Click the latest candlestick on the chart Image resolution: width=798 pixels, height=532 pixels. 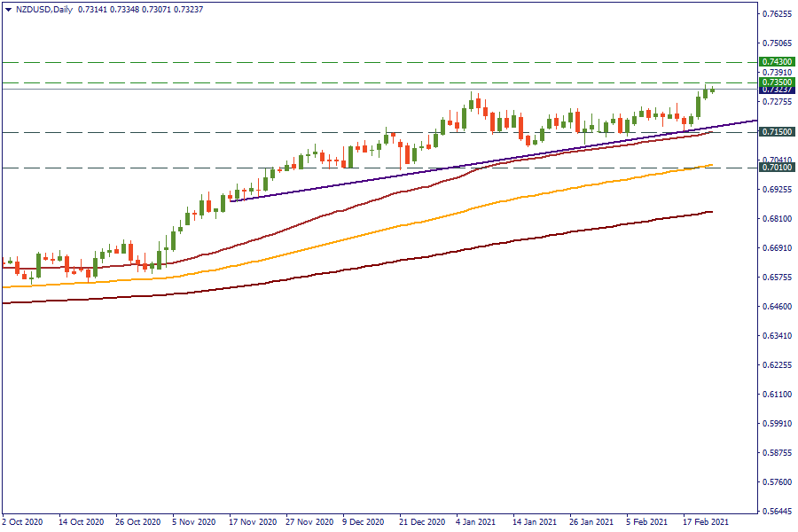coord(712,90)
